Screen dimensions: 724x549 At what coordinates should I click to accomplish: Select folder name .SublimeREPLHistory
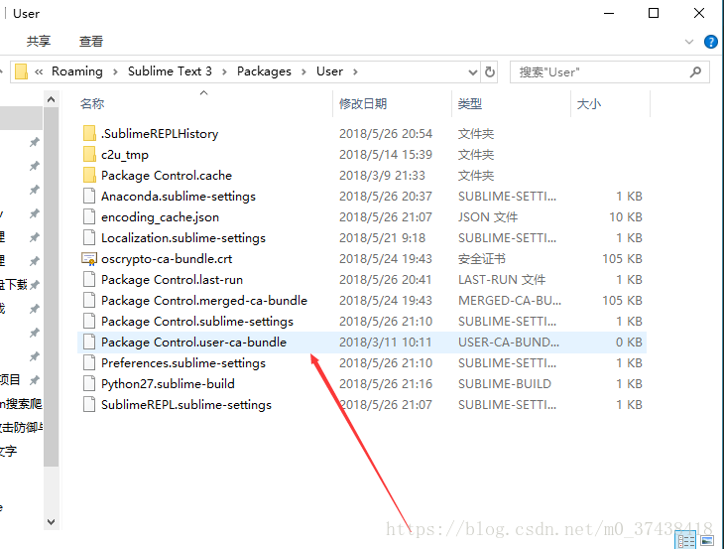(159, 134)
